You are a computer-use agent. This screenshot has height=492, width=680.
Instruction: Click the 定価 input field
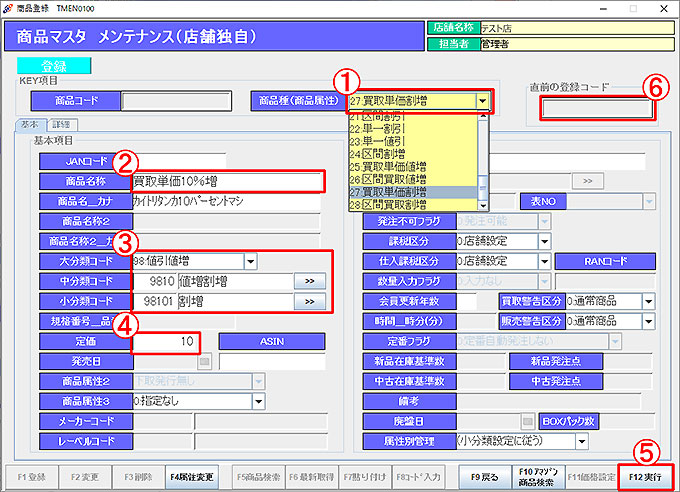(165, 341)
